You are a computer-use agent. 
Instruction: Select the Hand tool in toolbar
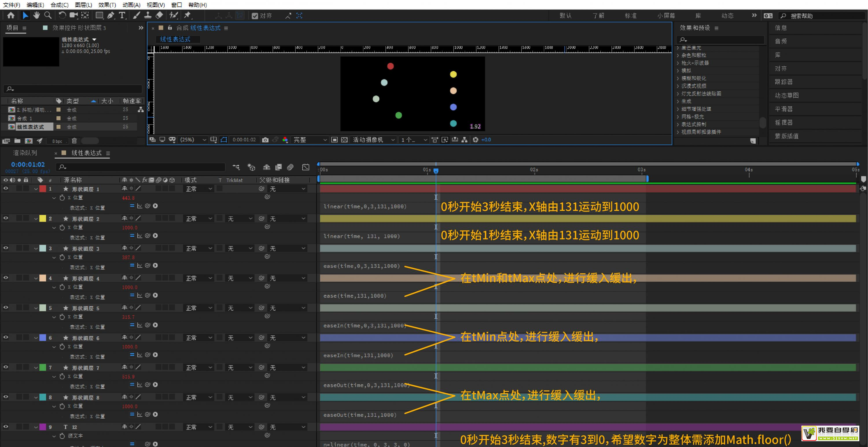click(x=36, y=15)
